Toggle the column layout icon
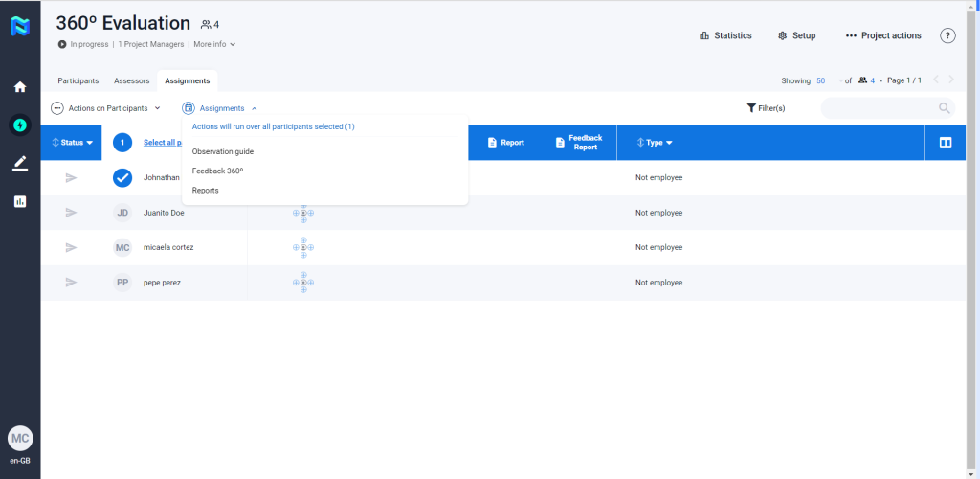This screenshot has height=479, width=980. (945, 143)
